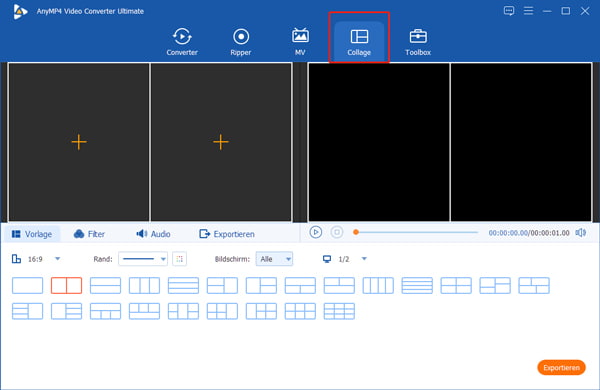The image size is (600, 390).
Task: Select the last template in second row
Action: [339, 311]
